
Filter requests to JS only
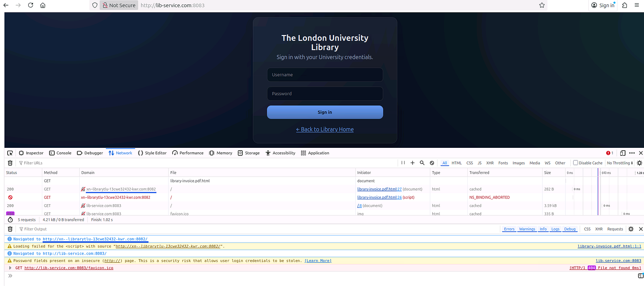tap(479, 163)
